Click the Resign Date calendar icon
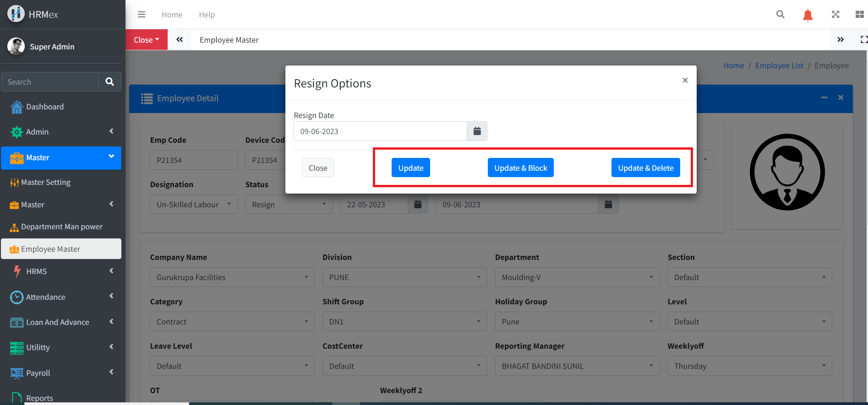Viewport: 868px width, 405px height. pyautogui.click(x=477, y=131)
